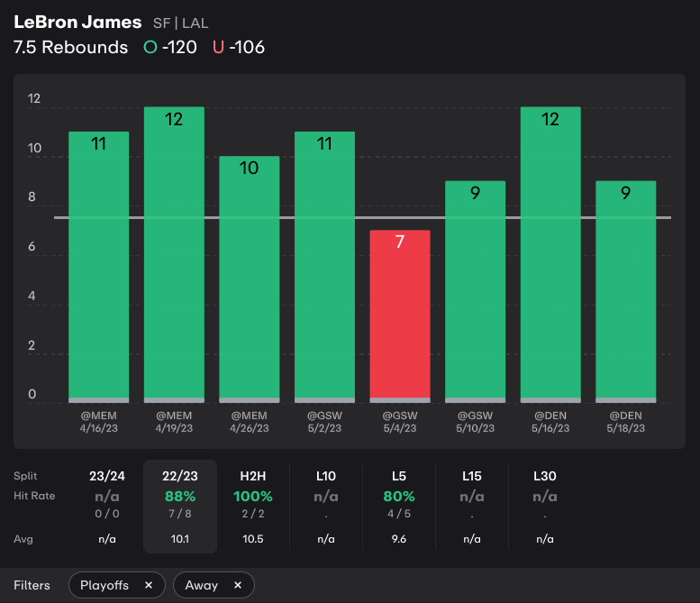The image size is (700, 603).
Task: Select the @MEM 4/16/23 bar with 11 rebounds
Action: (99, 267)
